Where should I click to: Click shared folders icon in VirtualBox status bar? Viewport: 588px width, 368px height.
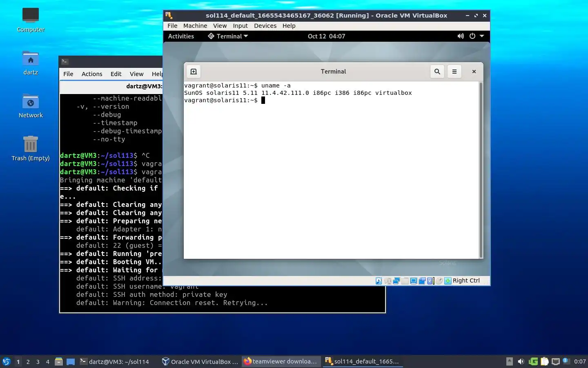coord(405,281)
